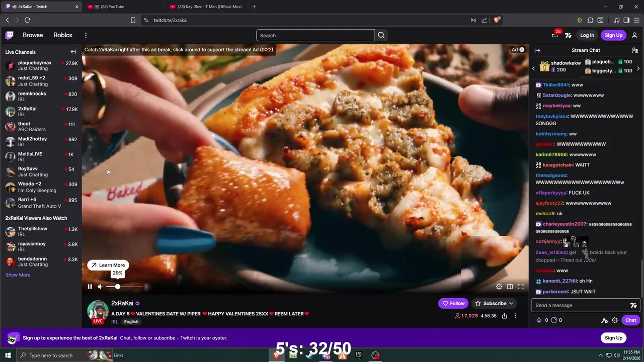Image resolution: width=644 pixels, height=362 pixels.
Task: Toggle the browser sidebar panel icon
Action: pyautogui.click(x=626, y=20)
